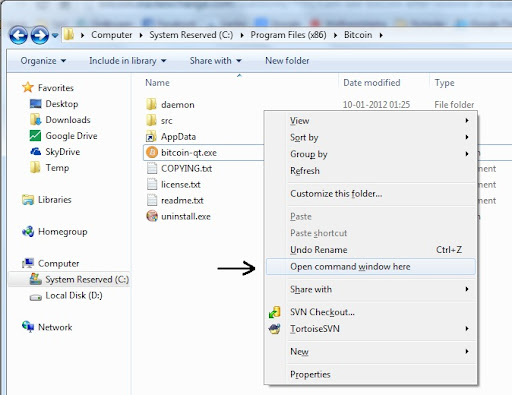512x395 pixels.
Task: Choose Open command window here
Action: click(371, 267)
